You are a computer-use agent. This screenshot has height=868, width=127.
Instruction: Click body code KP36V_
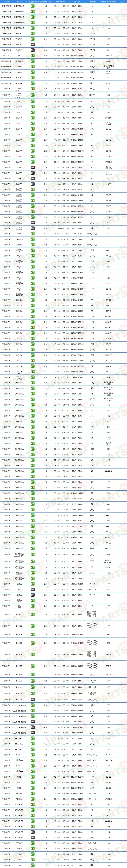pos(92,95)
